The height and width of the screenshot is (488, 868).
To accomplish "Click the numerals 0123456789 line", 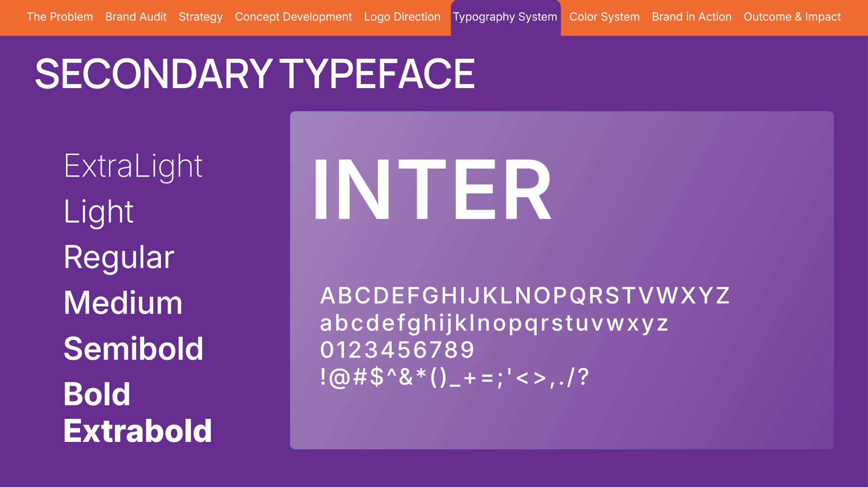I will pyautogui.click(x=397, y=350).
